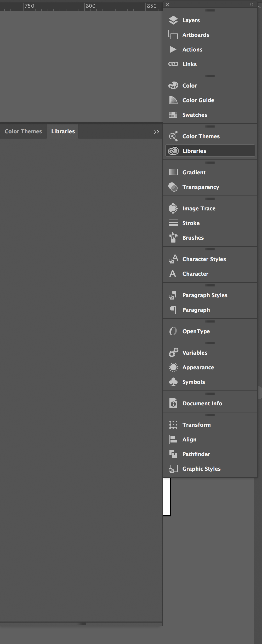
Task: Open the Pathfinder panel
Action: [196, 454]
